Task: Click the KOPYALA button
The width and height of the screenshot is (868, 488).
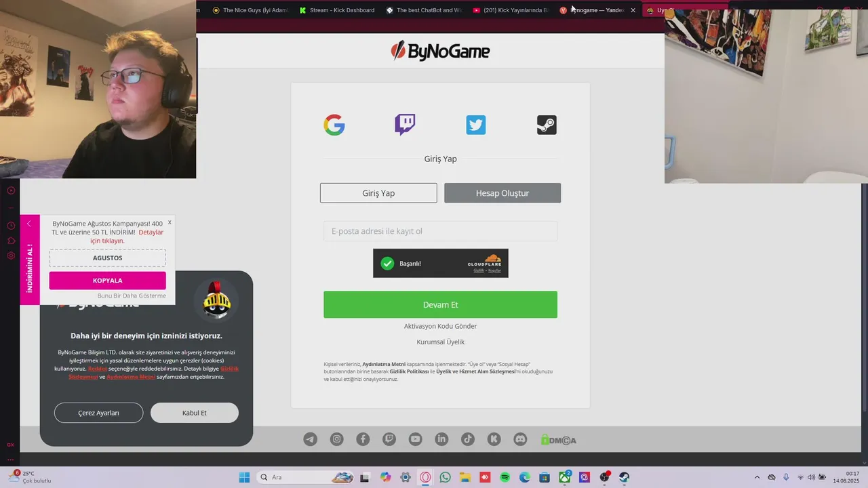Action: 107,281
